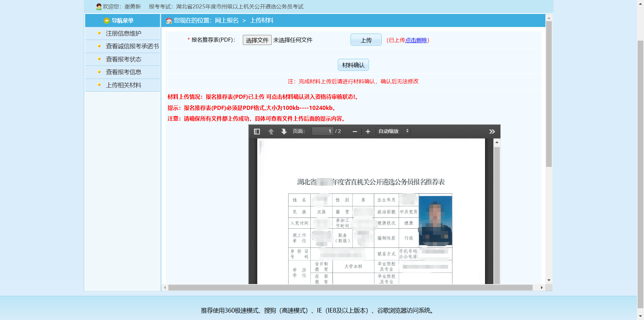Open 查看报考信息 menu item

pyautogui.click(x=123, y=72)
